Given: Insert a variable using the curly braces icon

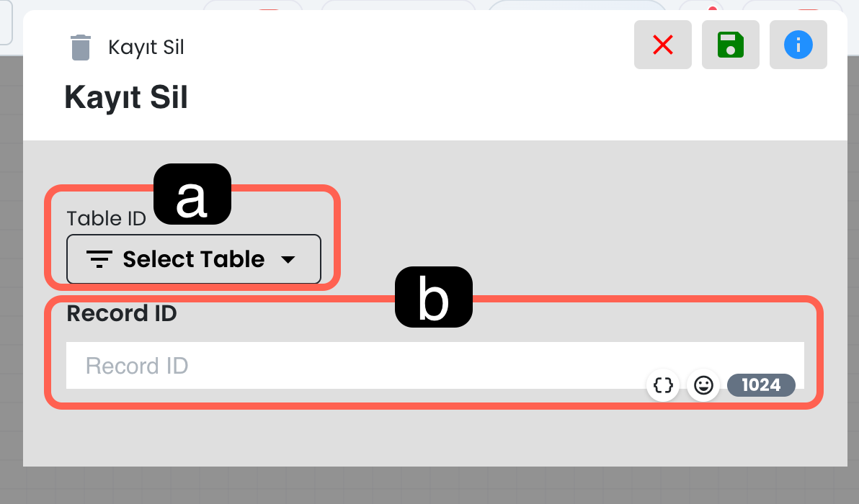Looking at the screenshot, I should [663, 385].
